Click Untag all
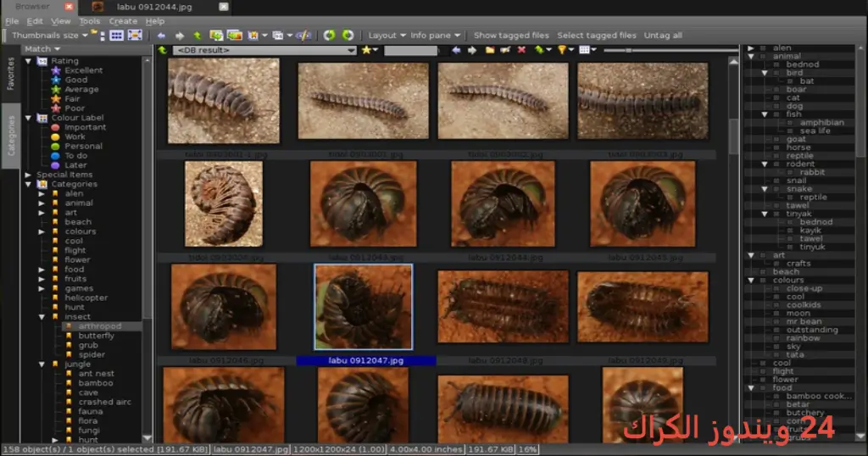 click(663, 36)
